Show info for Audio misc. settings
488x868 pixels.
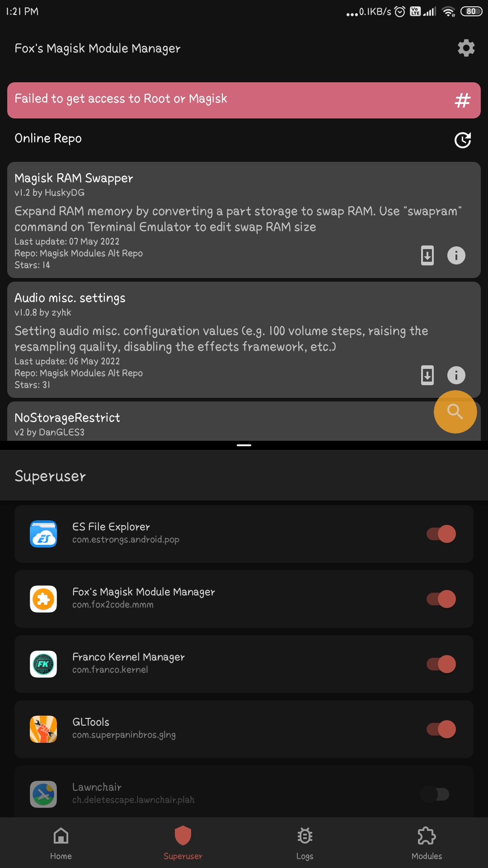click(456, 375)
